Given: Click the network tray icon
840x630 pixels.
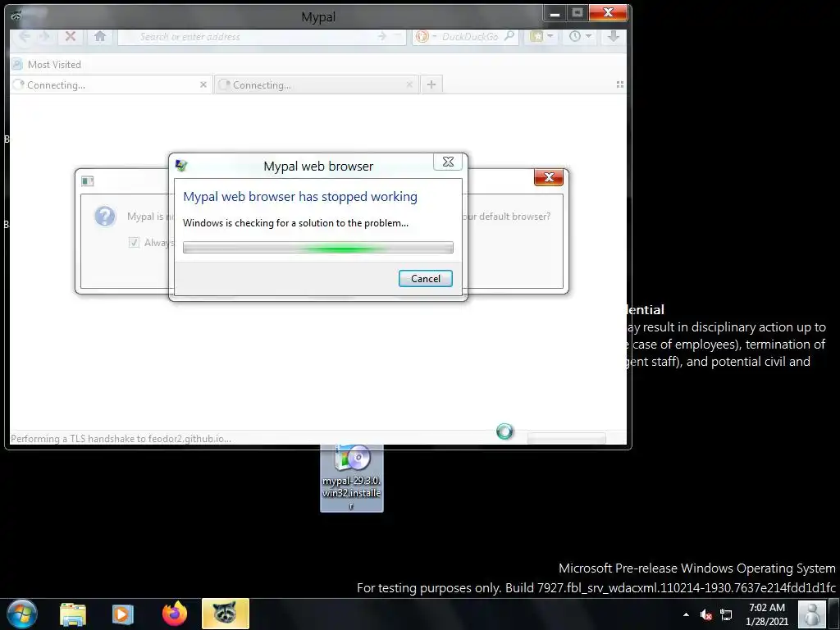Looking at the screenshot, I should pyautogui.click(x=726, y=614).
